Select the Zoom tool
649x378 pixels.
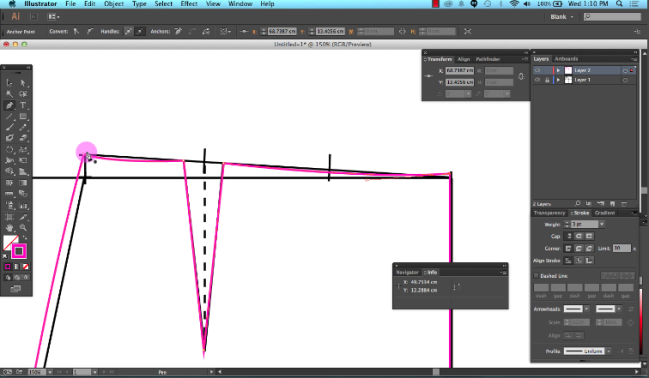point(23,228)
